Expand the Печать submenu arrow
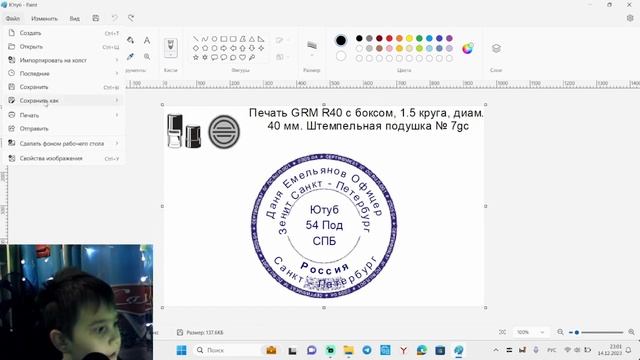Viewport: 640px width, 360px height. click(x=116, y=115)
